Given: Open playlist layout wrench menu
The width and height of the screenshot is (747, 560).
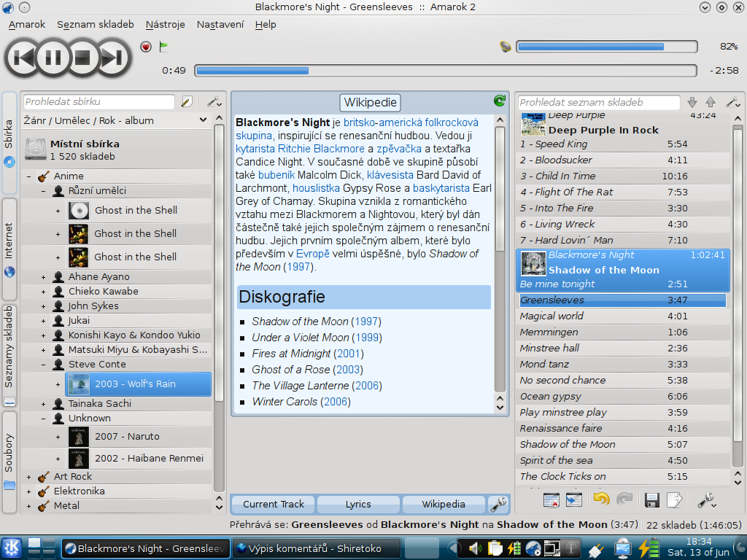Looking at the screenshot, I should pyautogui.click(x=706, y=500).
